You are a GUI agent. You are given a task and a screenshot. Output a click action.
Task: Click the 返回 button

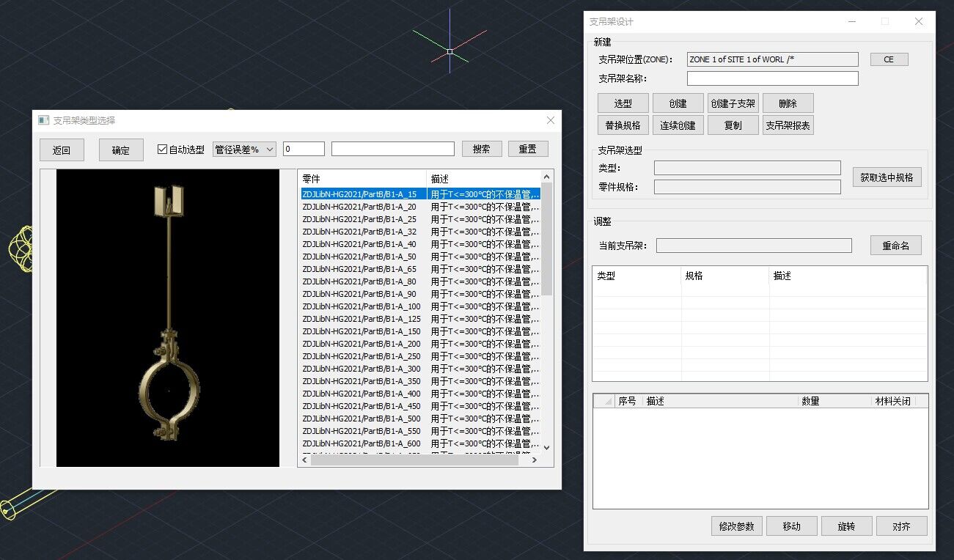pyautogui.click(x=62, y=150)
